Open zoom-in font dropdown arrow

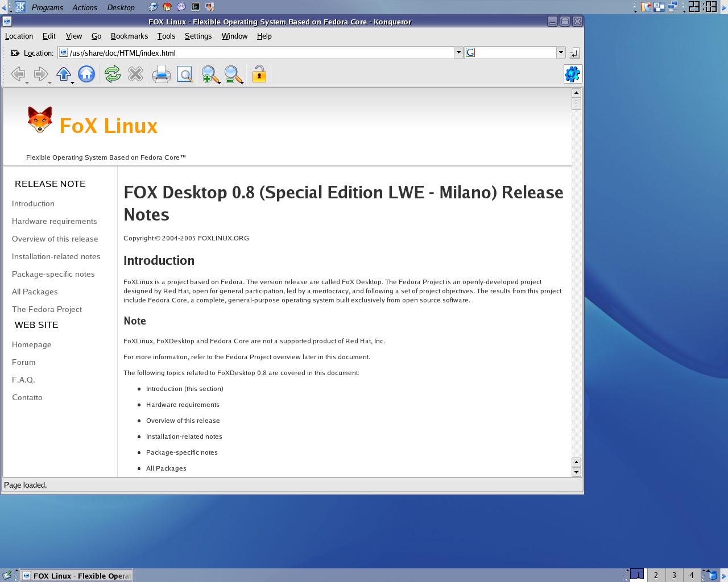tap(219, 83)
